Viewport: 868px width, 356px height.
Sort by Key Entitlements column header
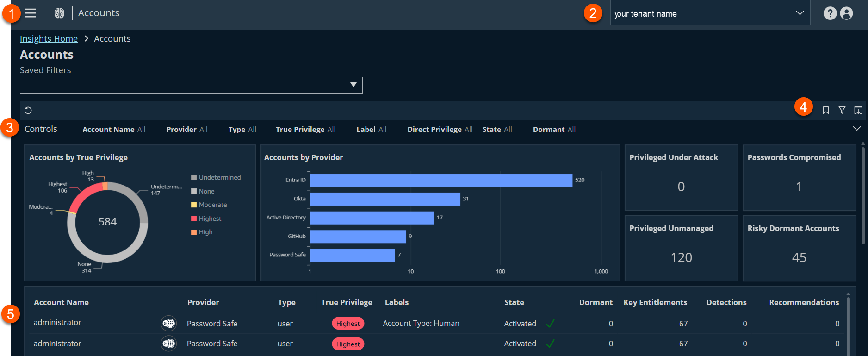coord(655,302)
